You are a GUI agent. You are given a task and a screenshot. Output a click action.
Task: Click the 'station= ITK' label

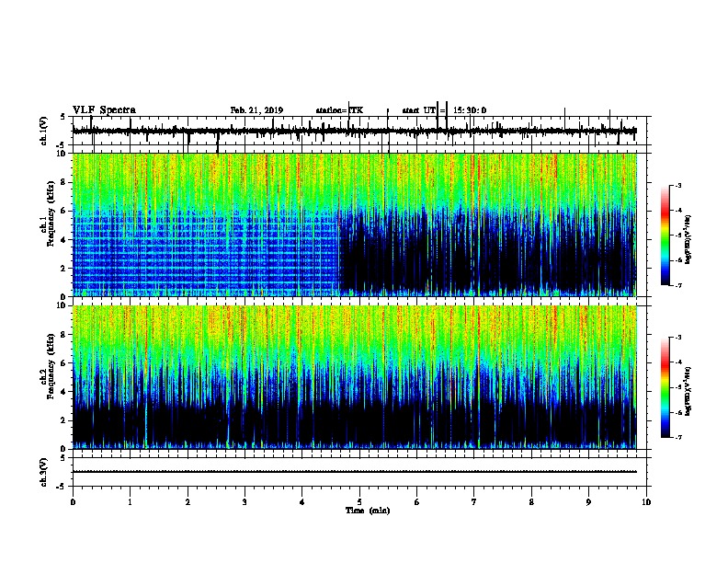339,110
